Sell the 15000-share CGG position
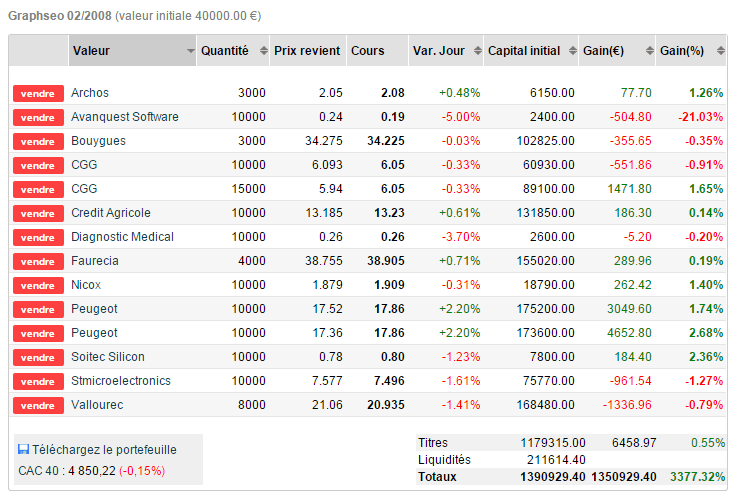734x497 pixels. (x=38, y=189)
